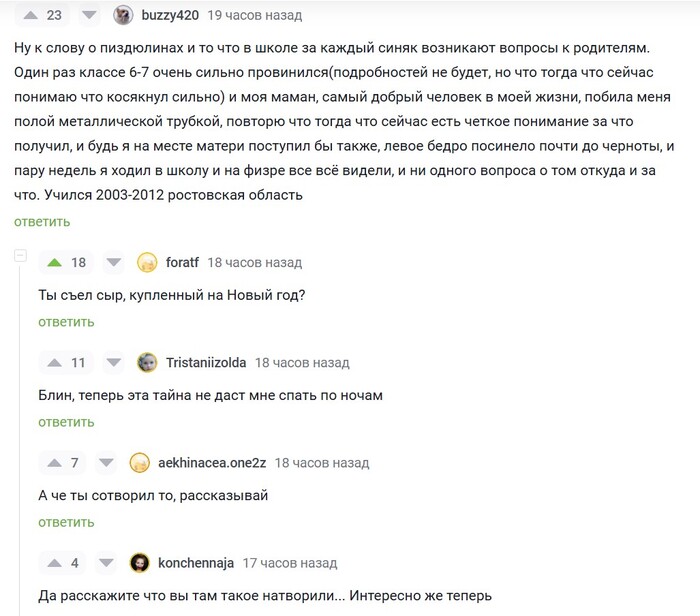Downvote Tristaniizolda's comment
The height and width of the screenshot is (616, 700).
pos(113,362)
